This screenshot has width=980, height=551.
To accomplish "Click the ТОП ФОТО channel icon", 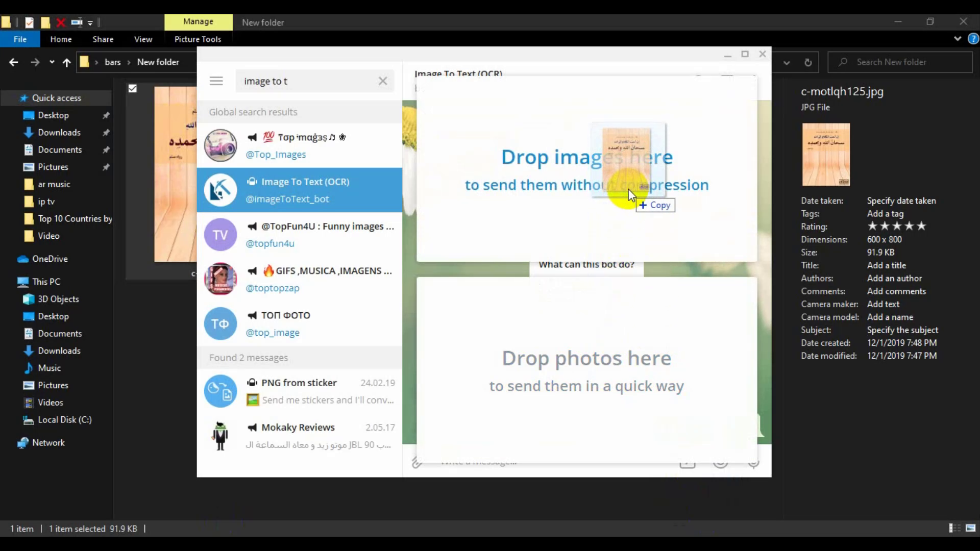I will pos(220,323).
